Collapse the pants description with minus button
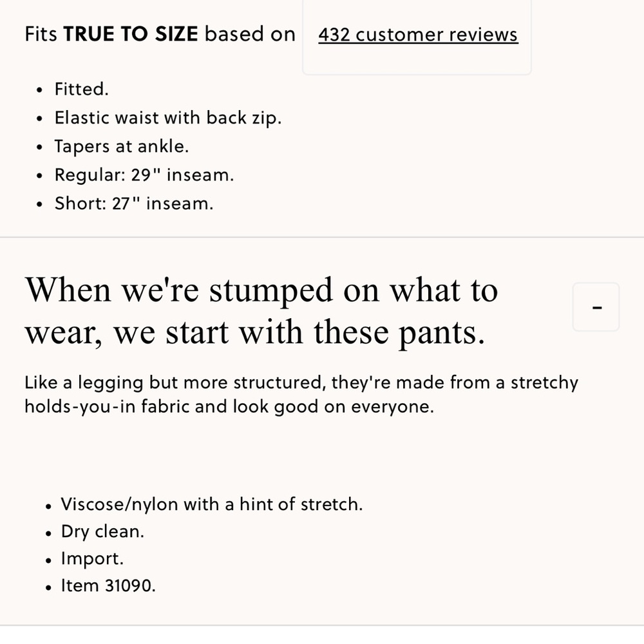644x644 pixels. (596, 307)
